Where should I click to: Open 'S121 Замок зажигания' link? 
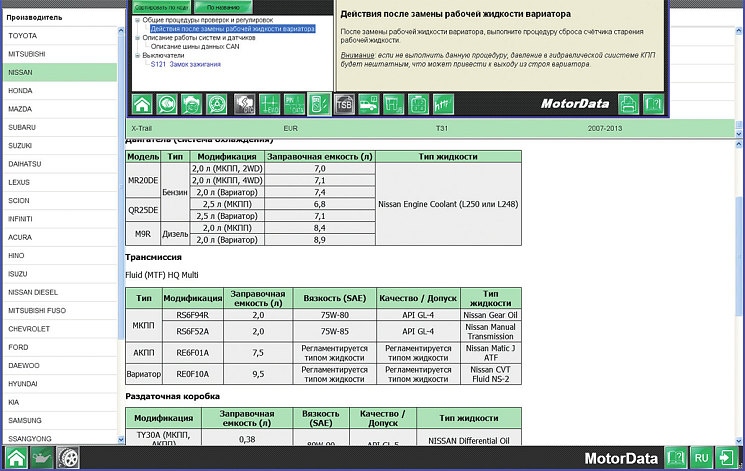(186, 64)
